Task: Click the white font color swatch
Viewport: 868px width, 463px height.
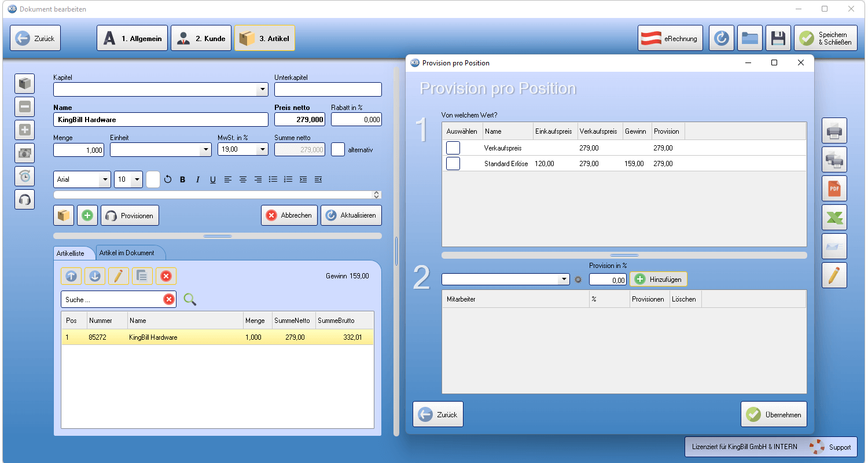Action: pyautogui.click(x=153, y=179)
